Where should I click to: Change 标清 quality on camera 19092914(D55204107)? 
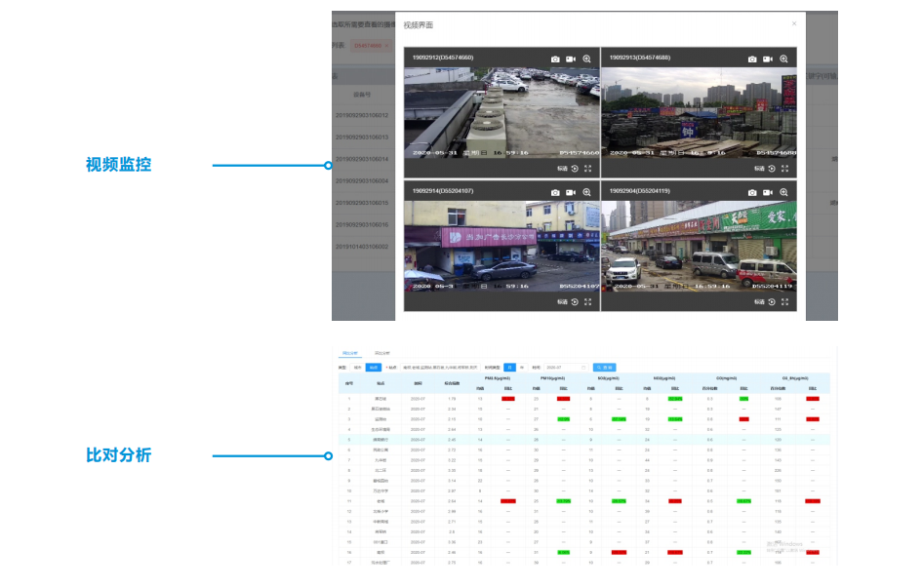tap(562, 302)
